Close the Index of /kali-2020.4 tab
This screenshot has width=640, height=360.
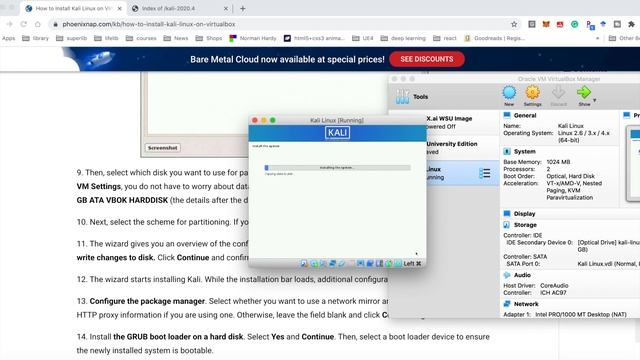click(x=226, y=8)
